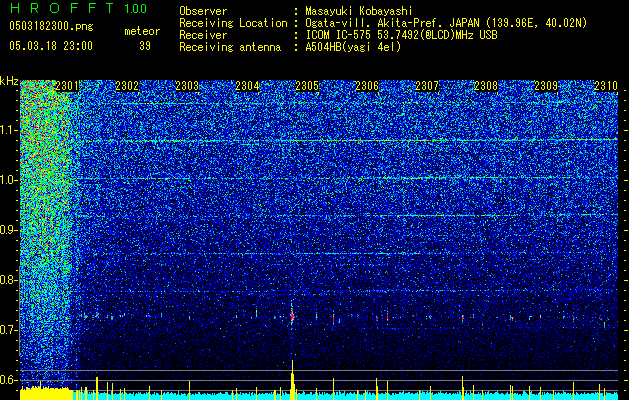This screenshot has height=400, width=629.
Task: Click the 2306 time marker
Action: 367,86
